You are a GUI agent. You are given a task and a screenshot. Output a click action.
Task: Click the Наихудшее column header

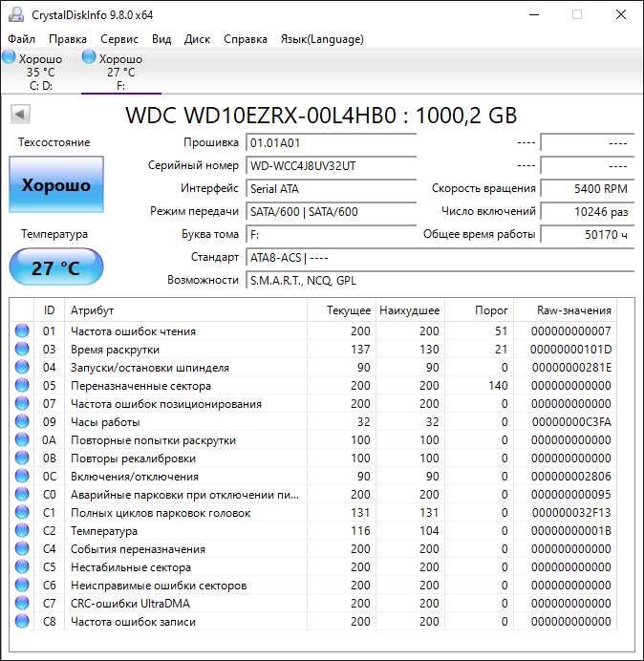(x=410, y=310)
